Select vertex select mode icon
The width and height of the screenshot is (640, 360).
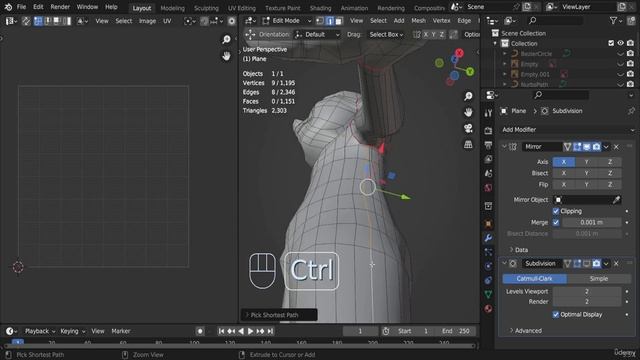click(320, 21)
